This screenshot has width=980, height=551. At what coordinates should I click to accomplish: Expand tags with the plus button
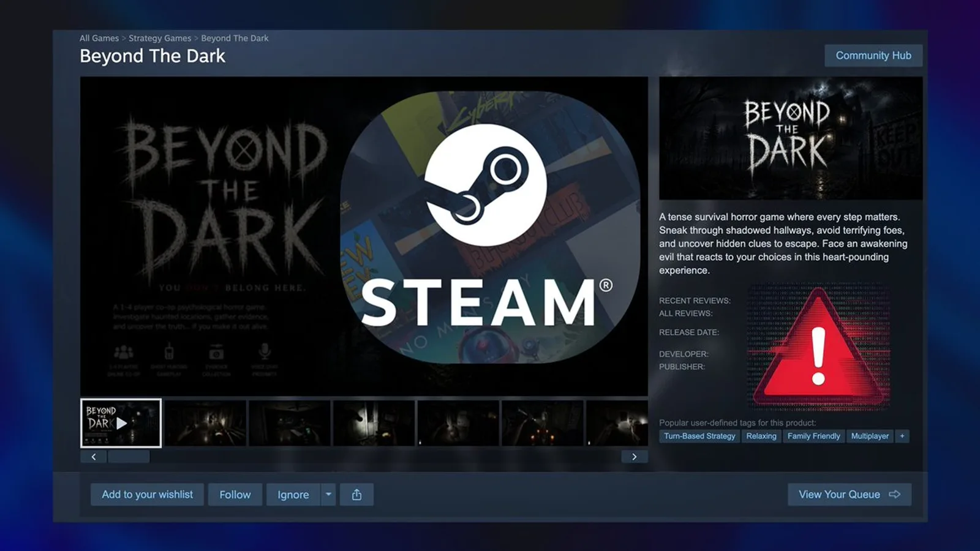[902, 436]
